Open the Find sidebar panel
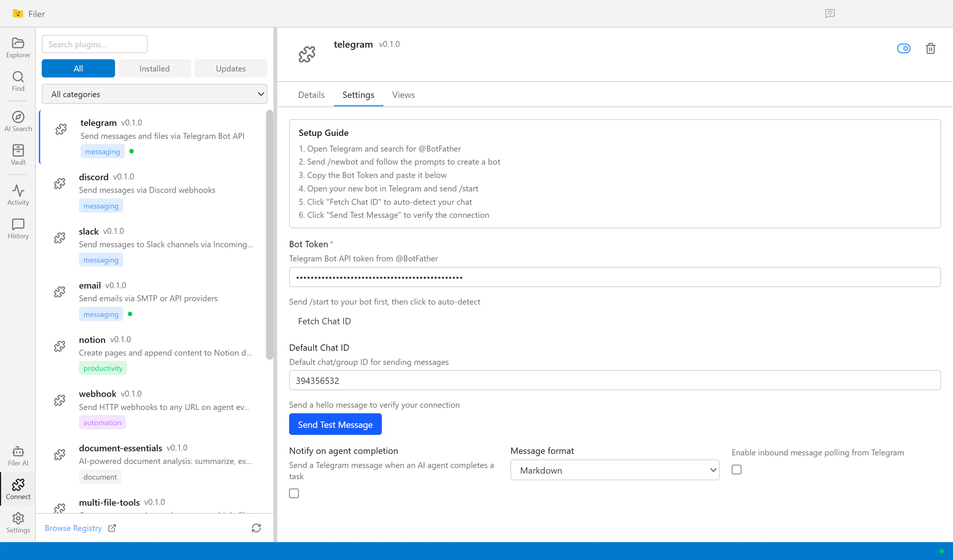The width and height of the screenshot is (953, 560). click(x=18, y=81)
